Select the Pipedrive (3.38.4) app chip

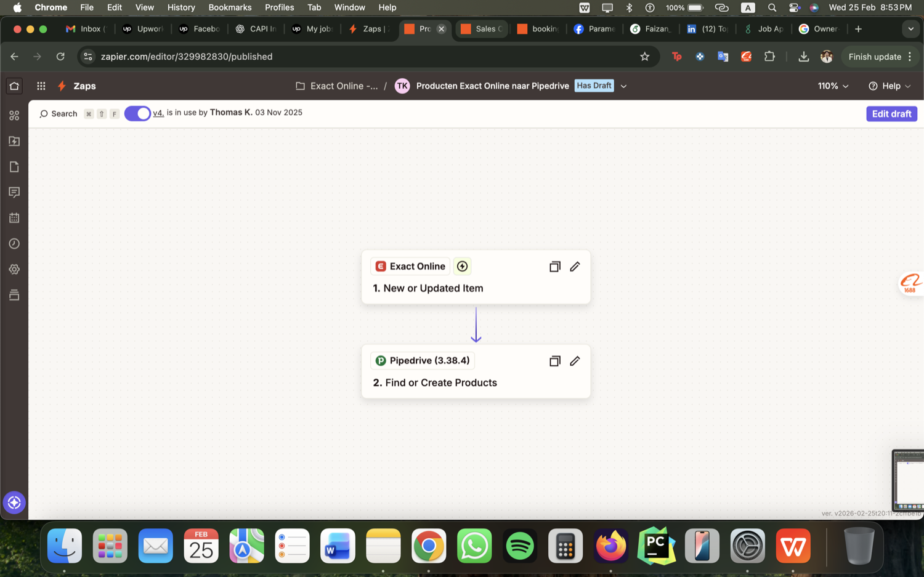tap(423, 360)
